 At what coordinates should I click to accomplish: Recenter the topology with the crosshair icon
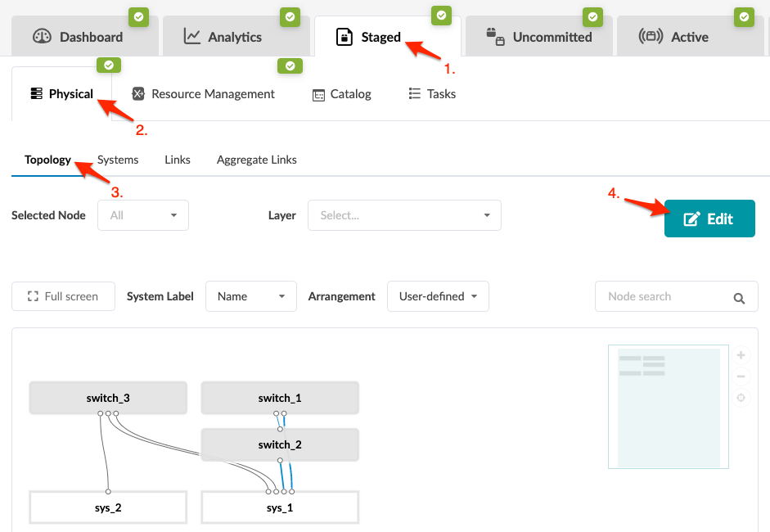point(741,398)
